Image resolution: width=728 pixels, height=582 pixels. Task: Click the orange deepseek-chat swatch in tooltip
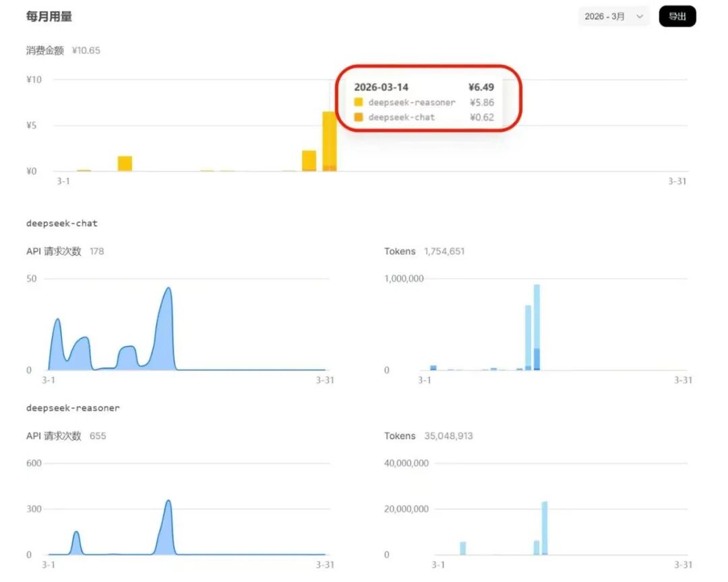coord(359,117)
